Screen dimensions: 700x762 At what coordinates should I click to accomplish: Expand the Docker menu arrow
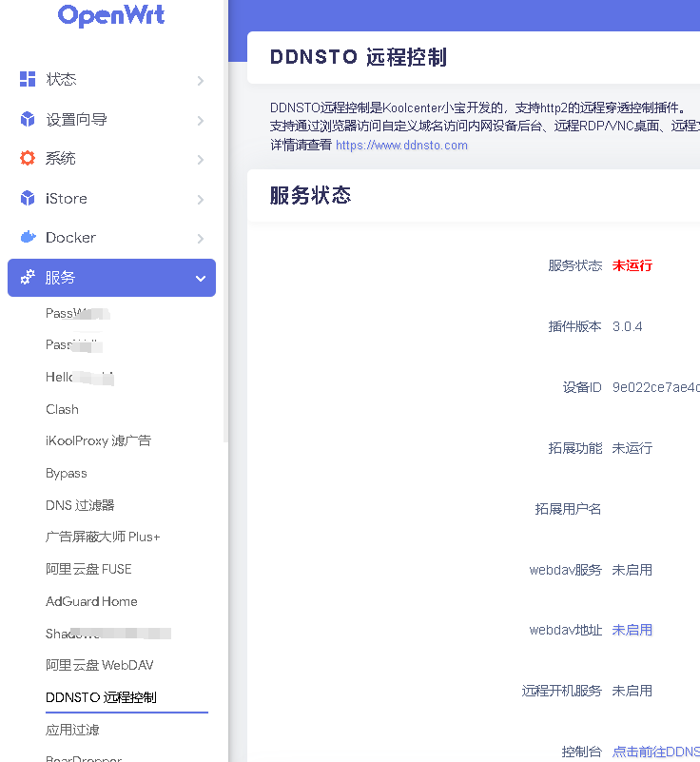click(200, 239)
